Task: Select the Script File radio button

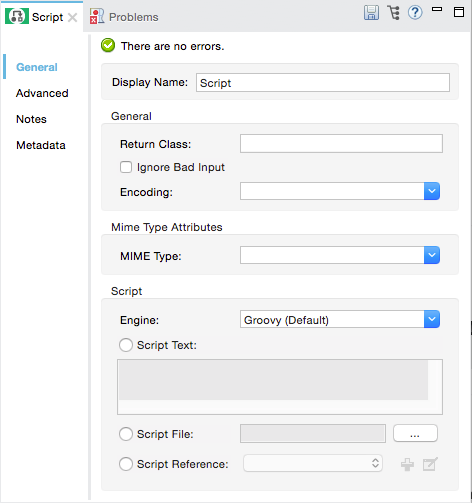Action: click(126, 434)
